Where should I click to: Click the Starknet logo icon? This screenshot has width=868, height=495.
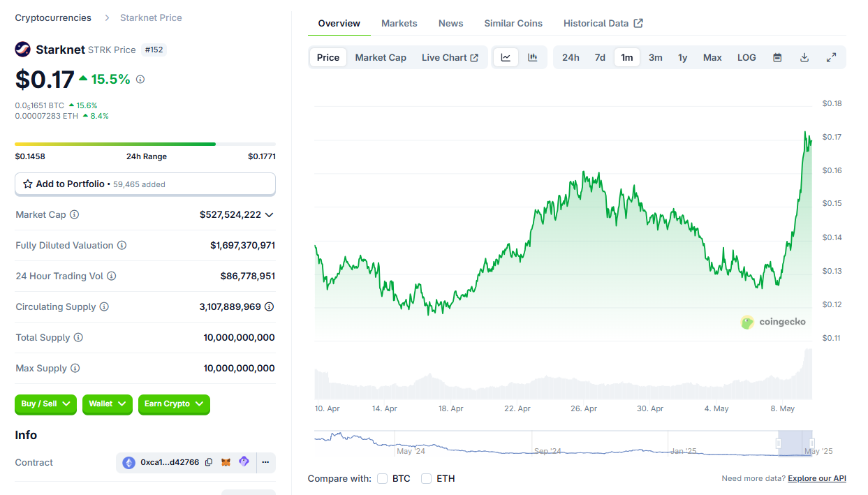23,50
